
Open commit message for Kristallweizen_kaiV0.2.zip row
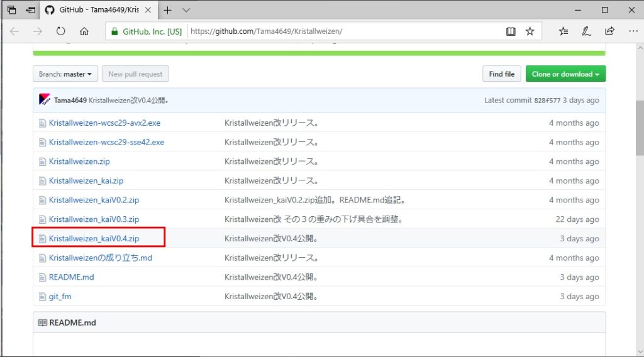point(316,200)
